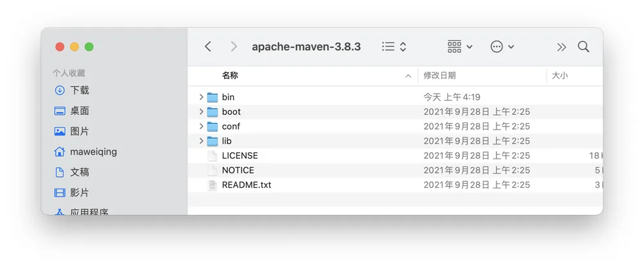Image resolution: width=644 pixels, height=269 pixels.
Task: Click the film icon beside 影片
Action: click(60, 192)
